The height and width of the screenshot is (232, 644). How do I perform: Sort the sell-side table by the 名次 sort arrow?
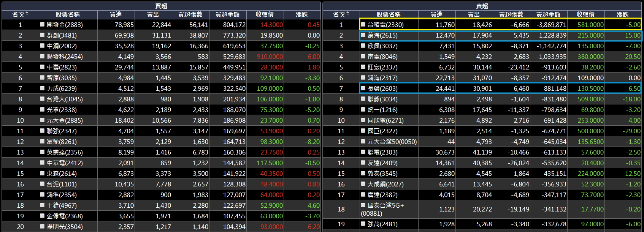(348, 14)
